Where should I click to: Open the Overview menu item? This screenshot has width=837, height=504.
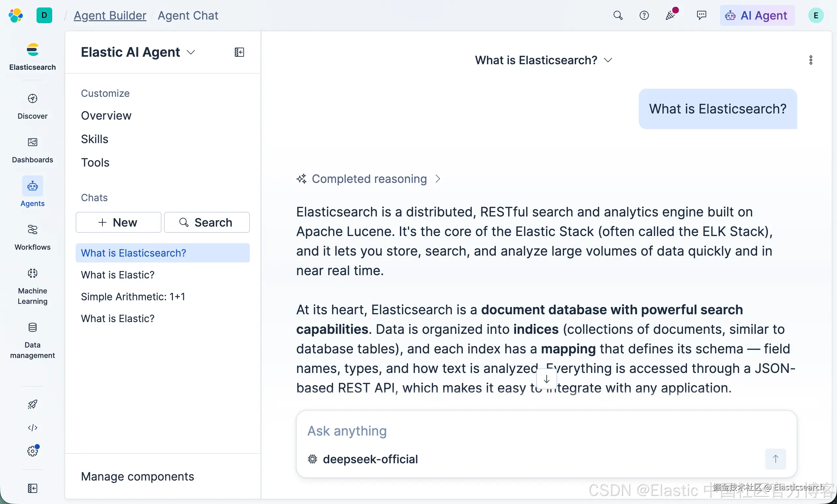pyautogui.click(x=106, y=115)
